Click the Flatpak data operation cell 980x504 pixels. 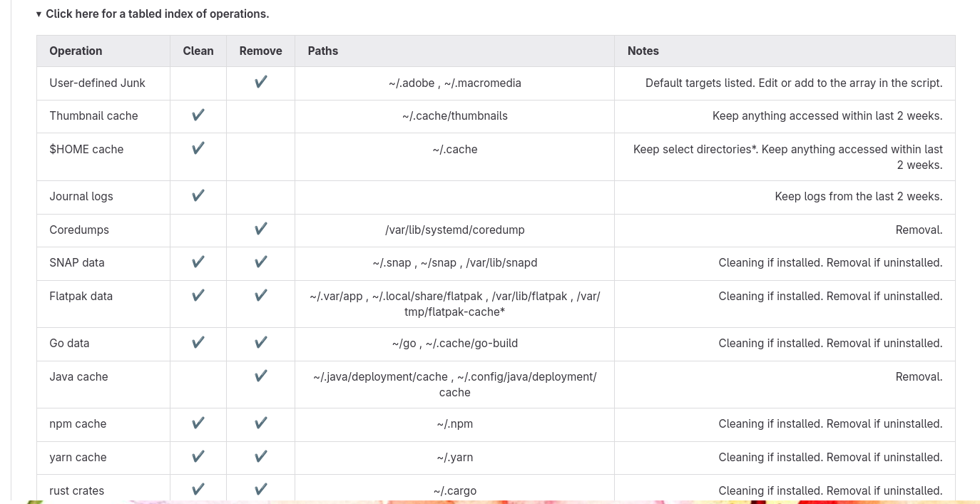[103, 304]
